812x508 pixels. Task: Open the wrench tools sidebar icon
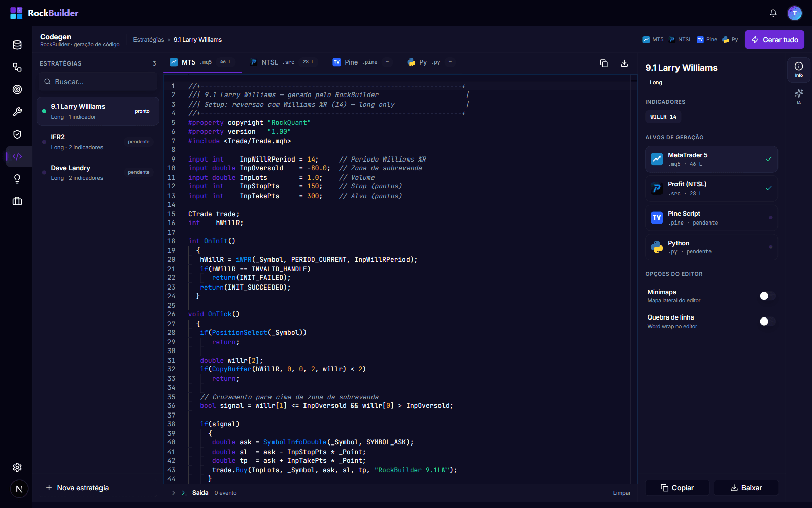point(17,112)
